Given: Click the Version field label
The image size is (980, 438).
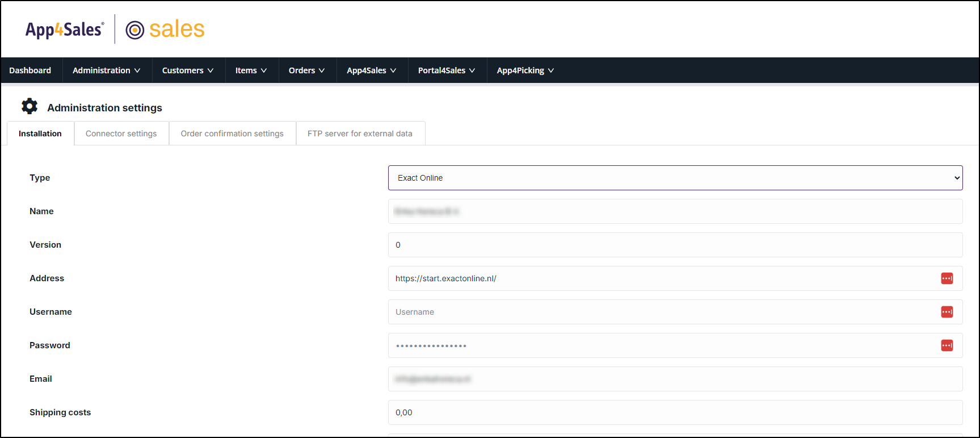Looking at the screenshot, I should [x=45, y=245].
